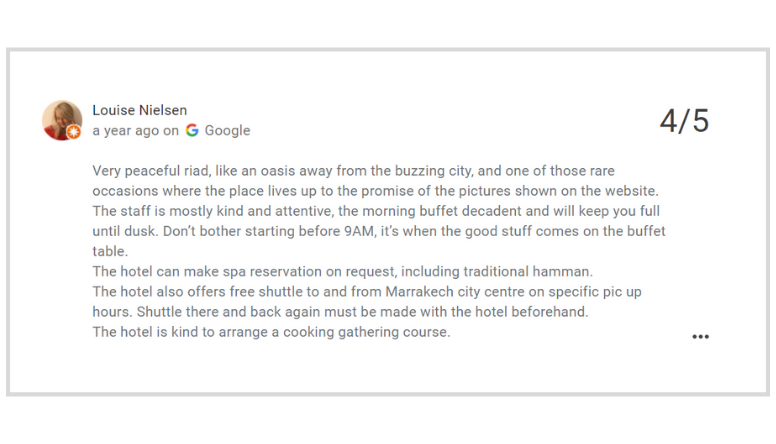Viewport: 776px width, 444px height.
Task: Click the 4/5 rating score
Action: click(x=684, y=121)
